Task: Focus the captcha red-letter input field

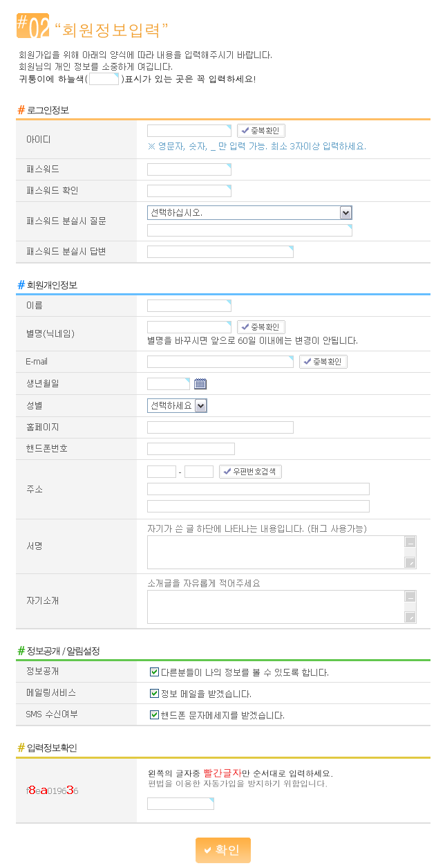Action: click(x=180, y=804)
